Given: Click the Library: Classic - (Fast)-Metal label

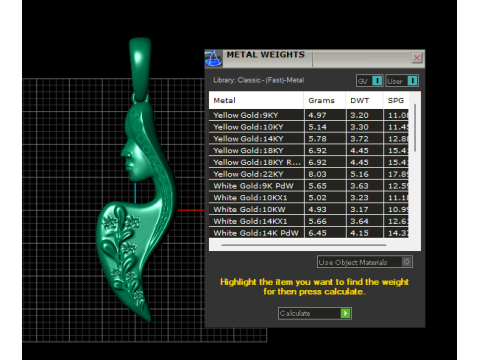Looking at the screenshot, I should pyautogui.click(x=259, y=80).
